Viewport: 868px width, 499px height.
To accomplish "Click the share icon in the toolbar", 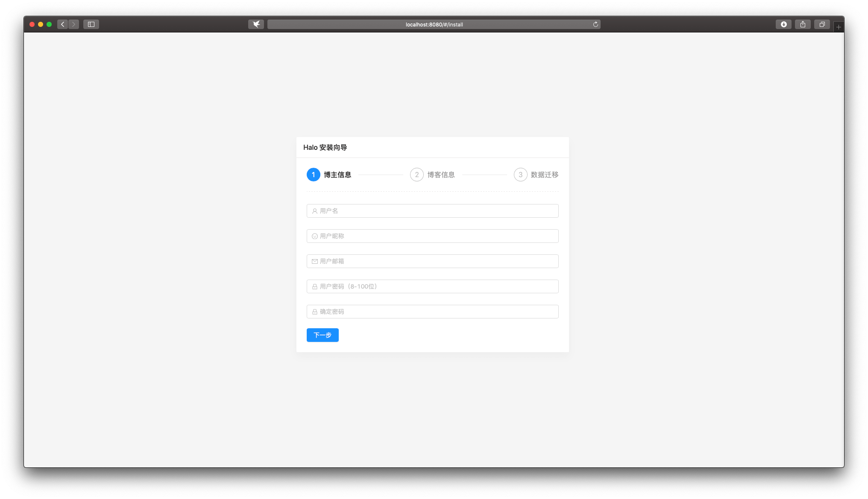I will click(x=803, y=24).
